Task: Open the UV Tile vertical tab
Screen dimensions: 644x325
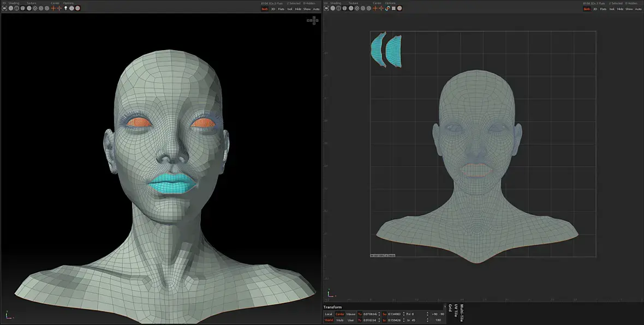Action: tap(456, 311)
